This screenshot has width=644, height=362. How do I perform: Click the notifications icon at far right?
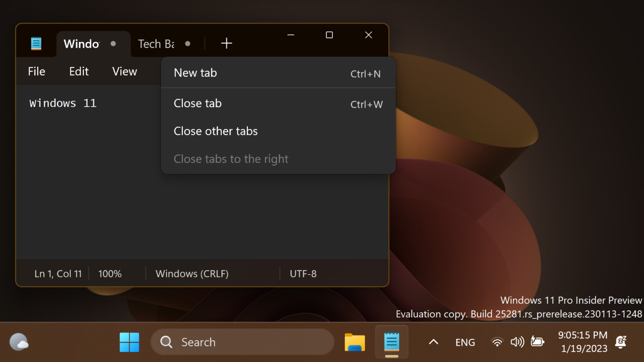tap(621, 342)
